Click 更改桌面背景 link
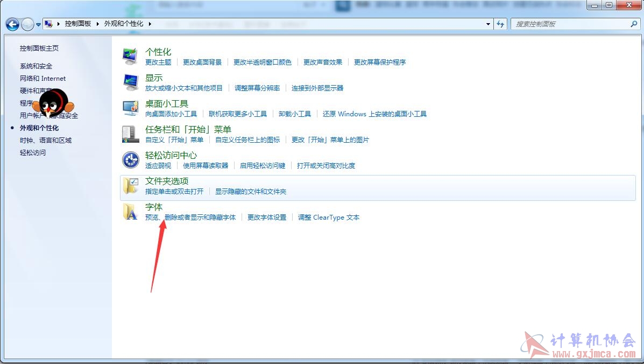Image resolution: width=644 pixels, height=364 pixels. pyautogui.click(x=202, y=62)
